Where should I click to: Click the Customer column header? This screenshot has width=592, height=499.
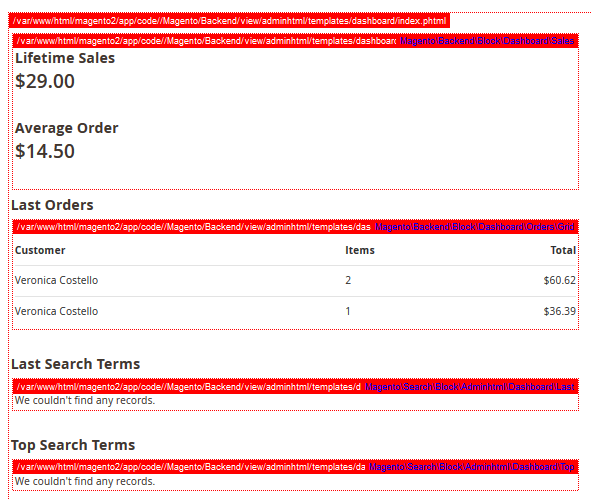(x=40, y=250)
